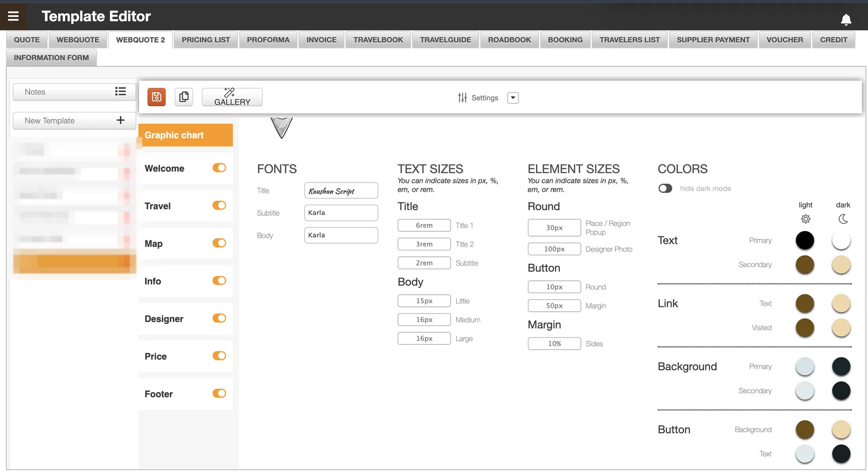Edit Margin Sides 10% field
The width and height of the screenshot is (868, 473).
(554, 344)
